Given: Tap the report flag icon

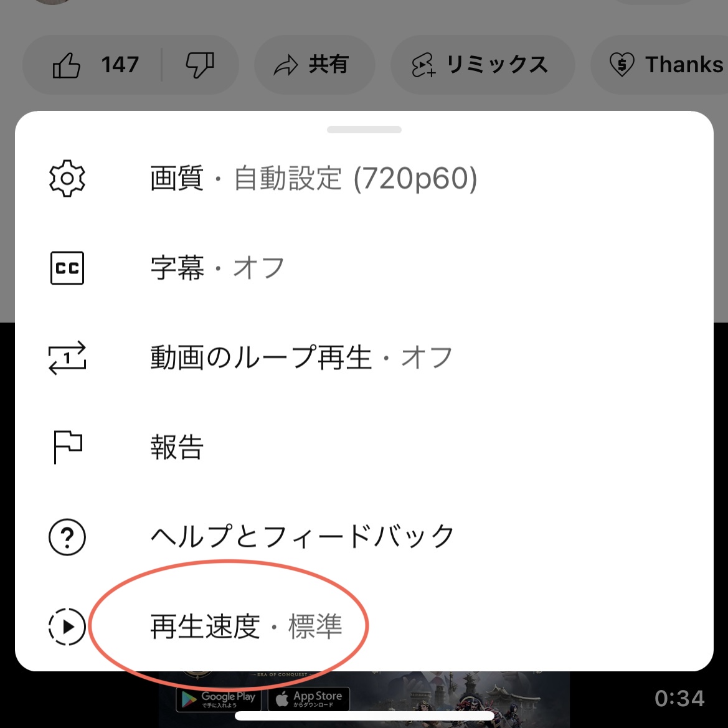Looking at the screenshot, I should click(68, 447).
